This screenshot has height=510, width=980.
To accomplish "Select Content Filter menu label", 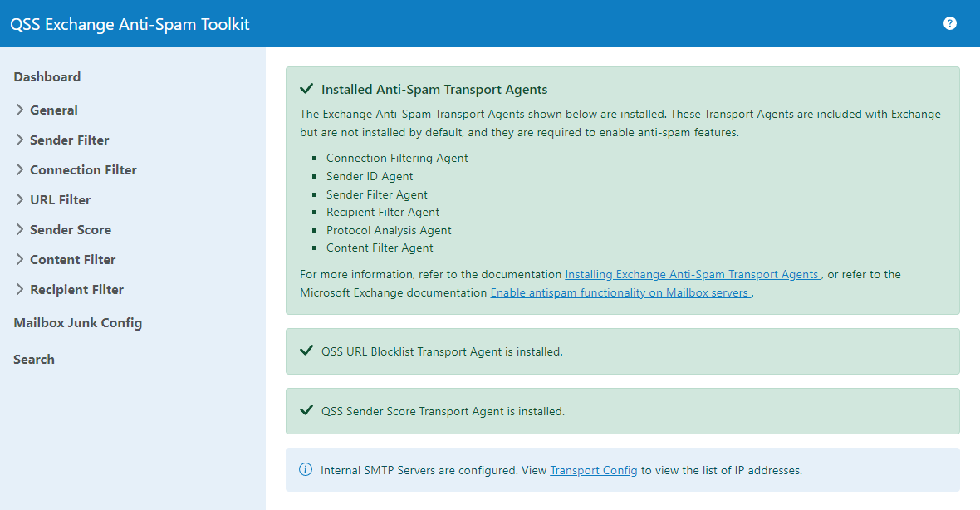I will [72, 259].
